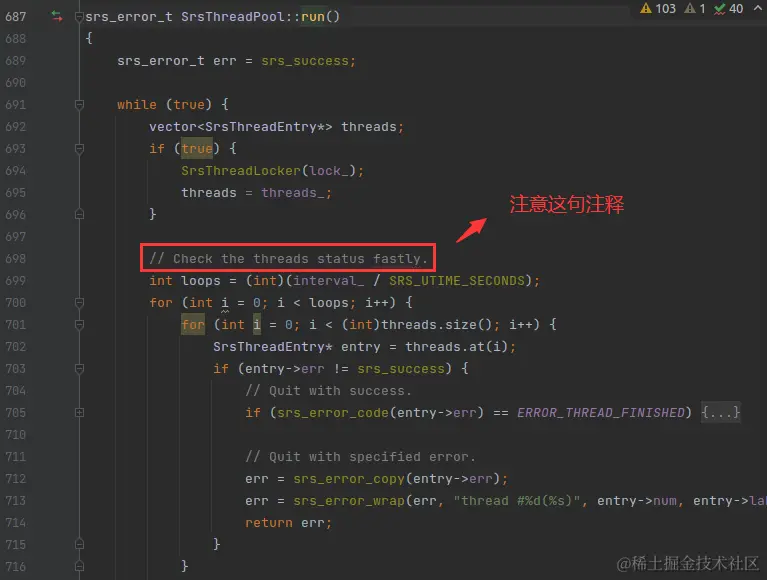The image size is (767, 580).
Task: Click the entry variable on line 702
Action: pyautogui.click(x=361, y=347)
